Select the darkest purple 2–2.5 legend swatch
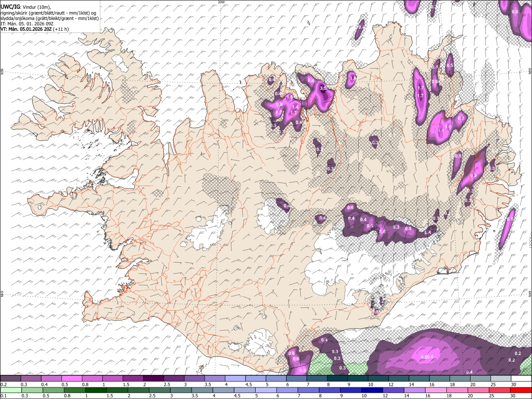Screen dimensions: 532x399 point(153,378)
